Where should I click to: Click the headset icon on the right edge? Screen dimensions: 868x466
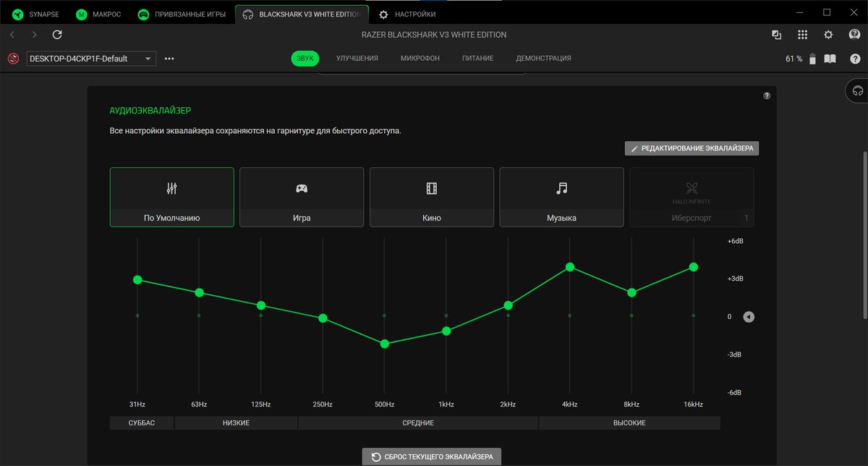[858, 90]
